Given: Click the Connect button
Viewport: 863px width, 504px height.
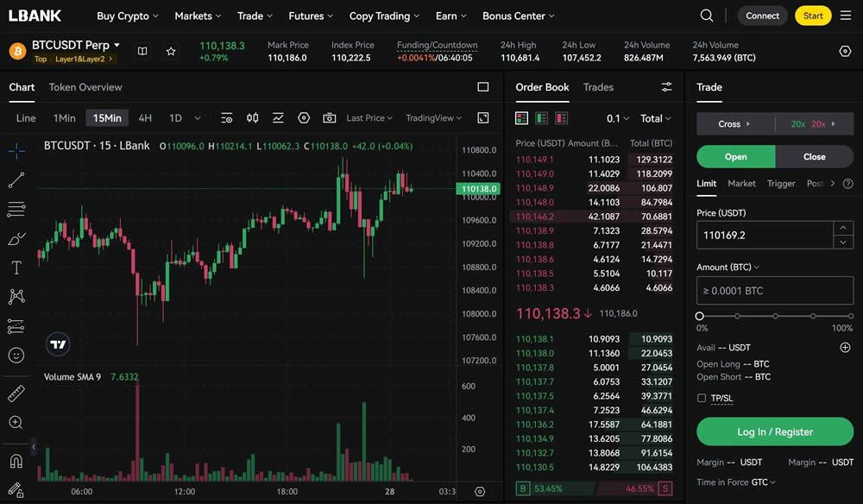Looking at the screenshot, I should pyautogui.click(x=762, y=16).
